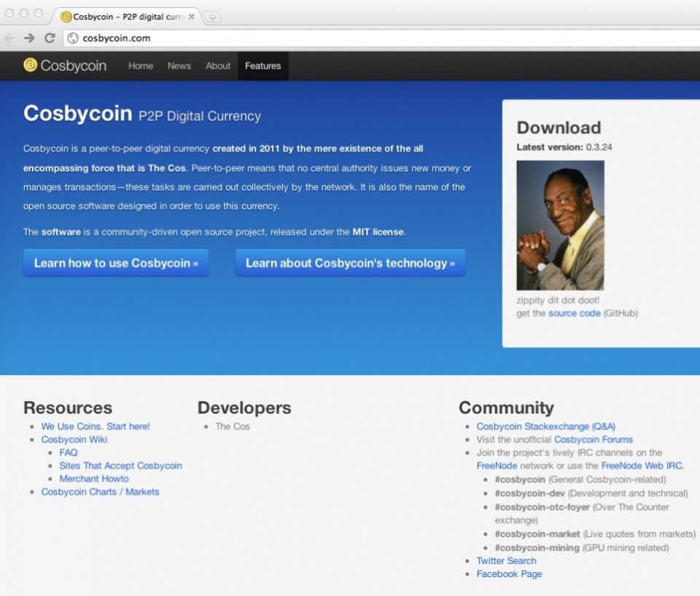Go to the News section
The height and width of the screenshot is (596, 700).
pyautogui.click(x=179, y=66)
